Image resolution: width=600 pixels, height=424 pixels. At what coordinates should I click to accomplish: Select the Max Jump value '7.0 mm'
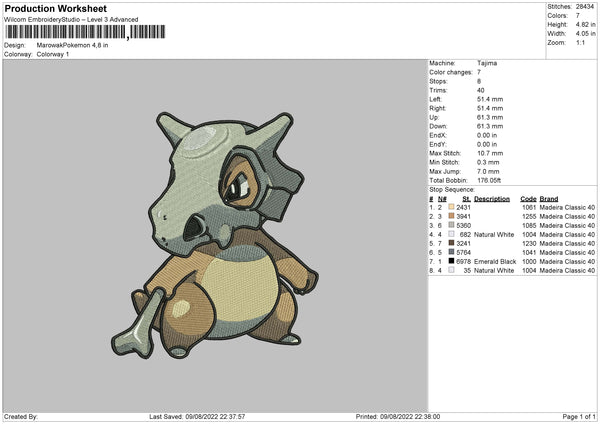(488, 171)
